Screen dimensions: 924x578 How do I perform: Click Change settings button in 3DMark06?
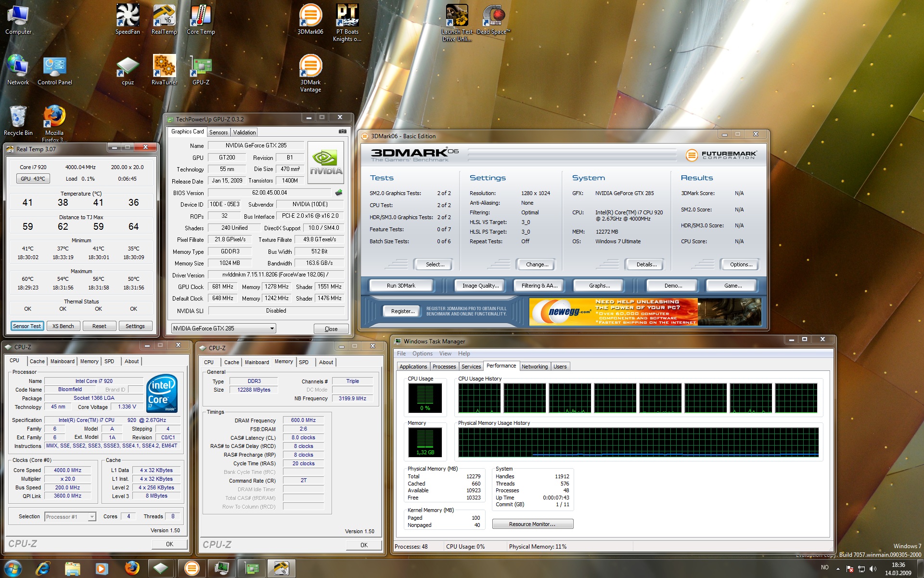[537, 264]
